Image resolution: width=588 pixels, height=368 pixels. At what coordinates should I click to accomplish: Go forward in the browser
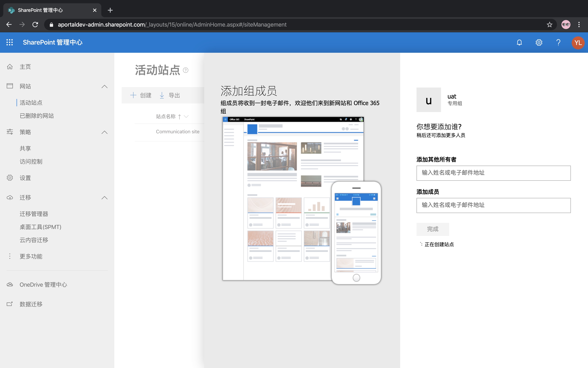[x=22, y=25]
